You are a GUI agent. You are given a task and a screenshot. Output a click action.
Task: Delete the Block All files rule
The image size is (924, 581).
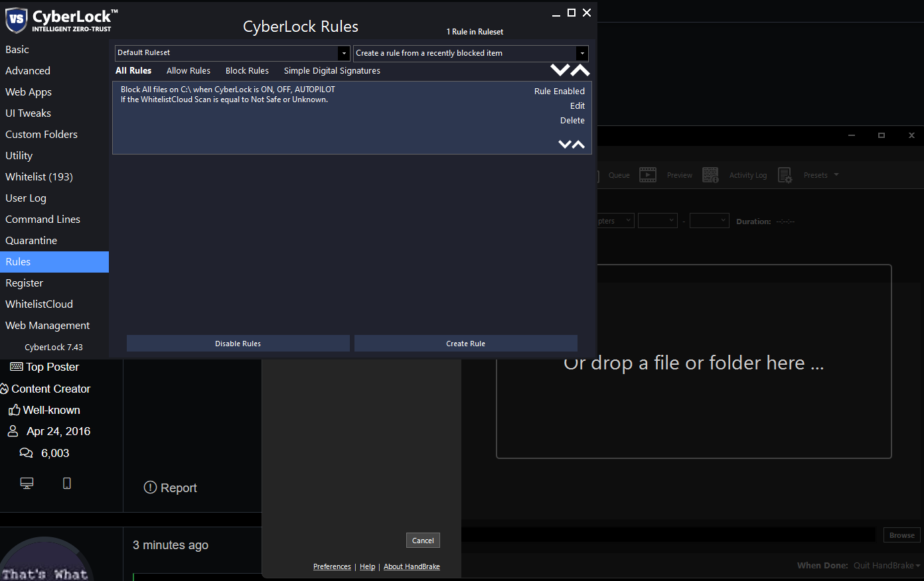click(x=572, y=120)
